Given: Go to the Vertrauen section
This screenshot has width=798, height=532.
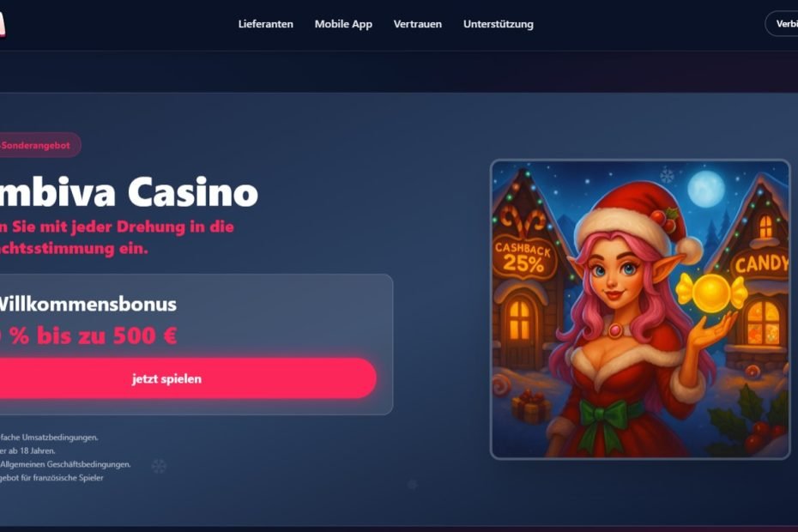Looking at the screenshot, I should (x=418, y=24).
